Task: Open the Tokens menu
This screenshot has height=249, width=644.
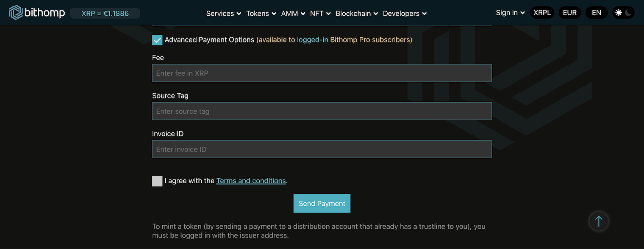Action: click(261, 13)
